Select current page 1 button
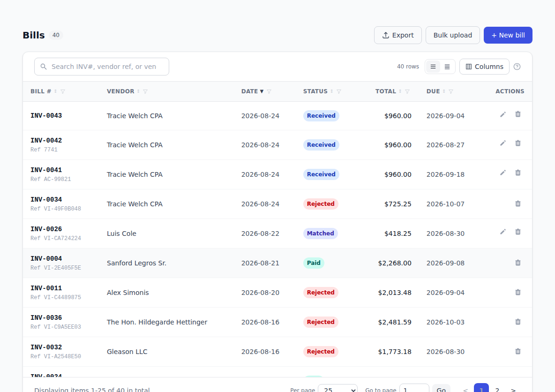This screenshot has height=392, width=555. [481, 388]
